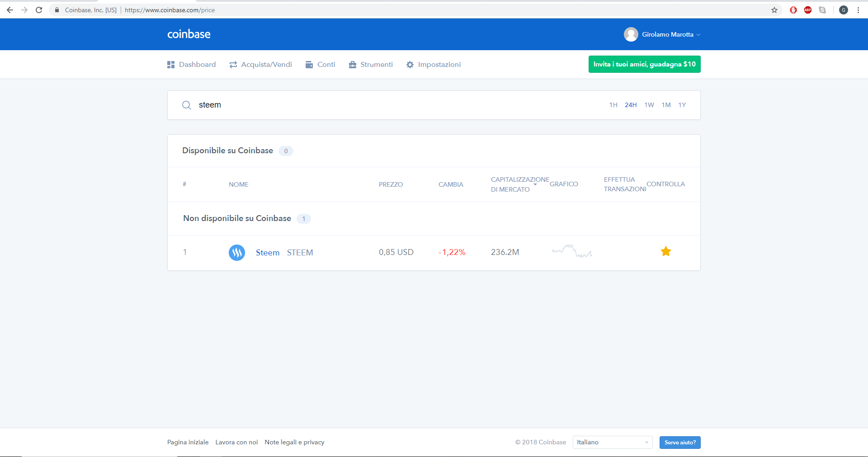The width and height of the screenshot is (868, 457).
Task: Open the Italiano language dropdown
Action: [613, 442]
